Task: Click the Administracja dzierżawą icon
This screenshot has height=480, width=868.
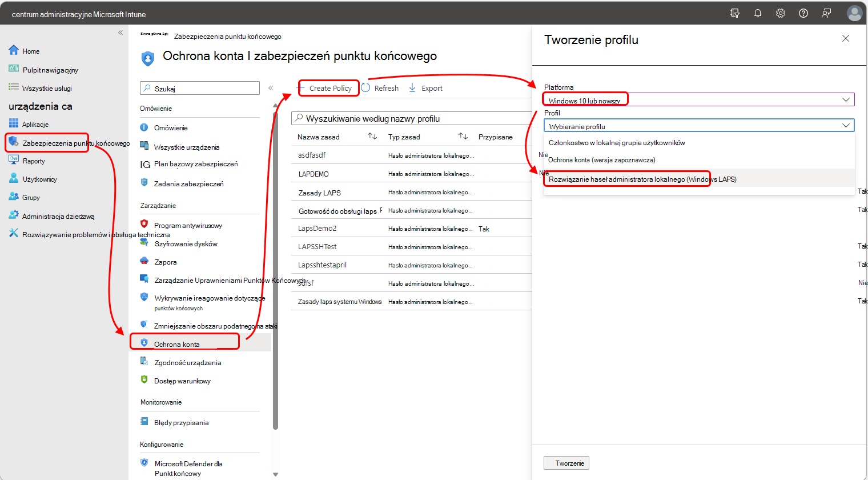Action: coord(14,215)
